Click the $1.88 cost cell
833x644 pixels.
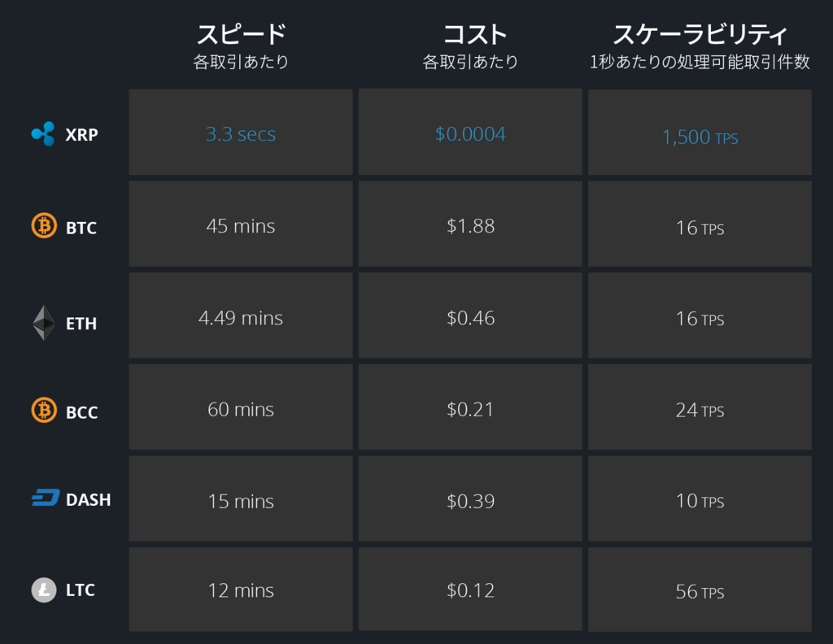tap(470, 224)
